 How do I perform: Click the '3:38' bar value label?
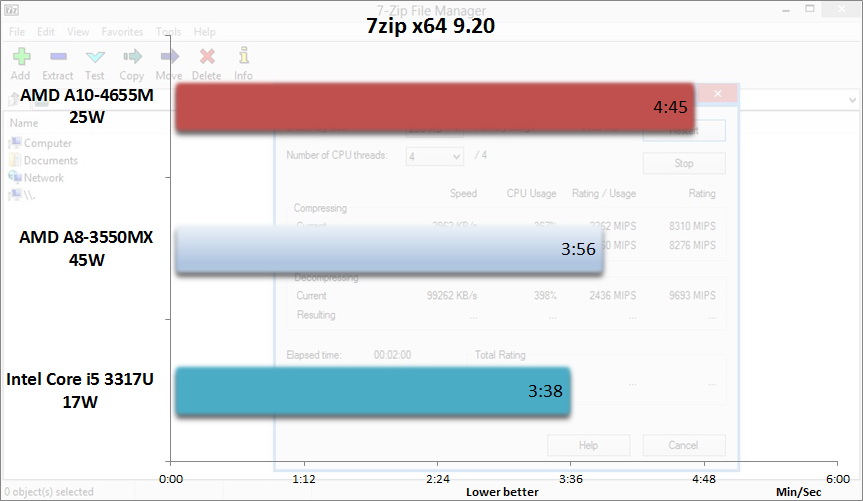[x=545, y=391]
